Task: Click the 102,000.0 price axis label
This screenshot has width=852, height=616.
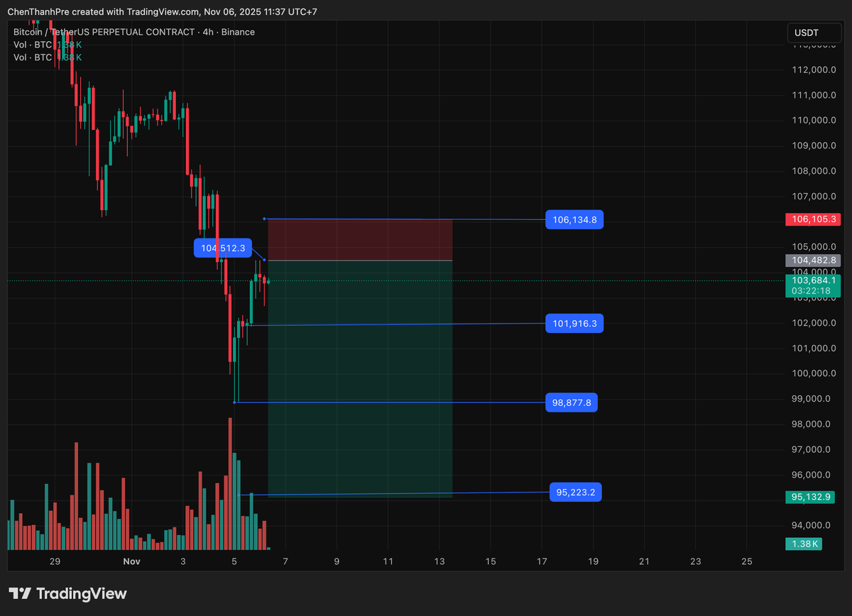Action: coord(813,323)
